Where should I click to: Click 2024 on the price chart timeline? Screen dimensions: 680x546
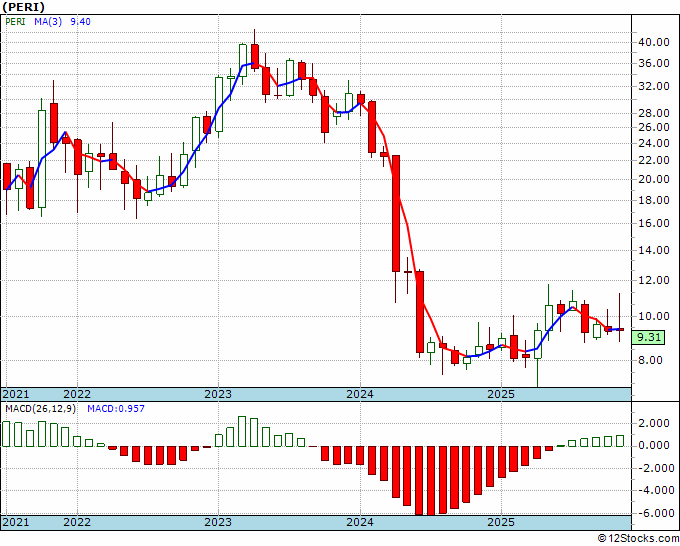pos(360,394)
